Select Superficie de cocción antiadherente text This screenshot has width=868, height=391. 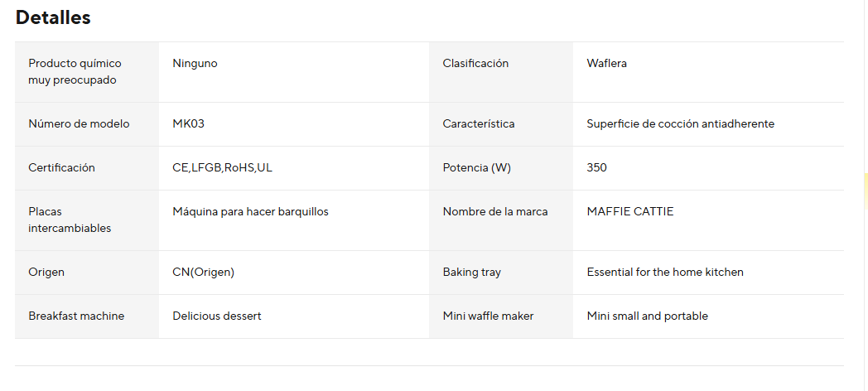[680, 124]
